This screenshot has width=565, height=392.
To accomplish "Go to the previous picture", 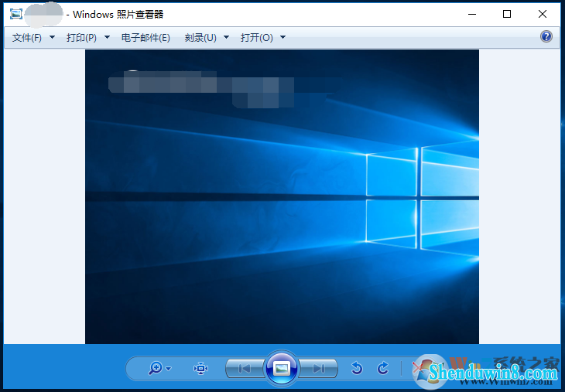I will point(245,368).
